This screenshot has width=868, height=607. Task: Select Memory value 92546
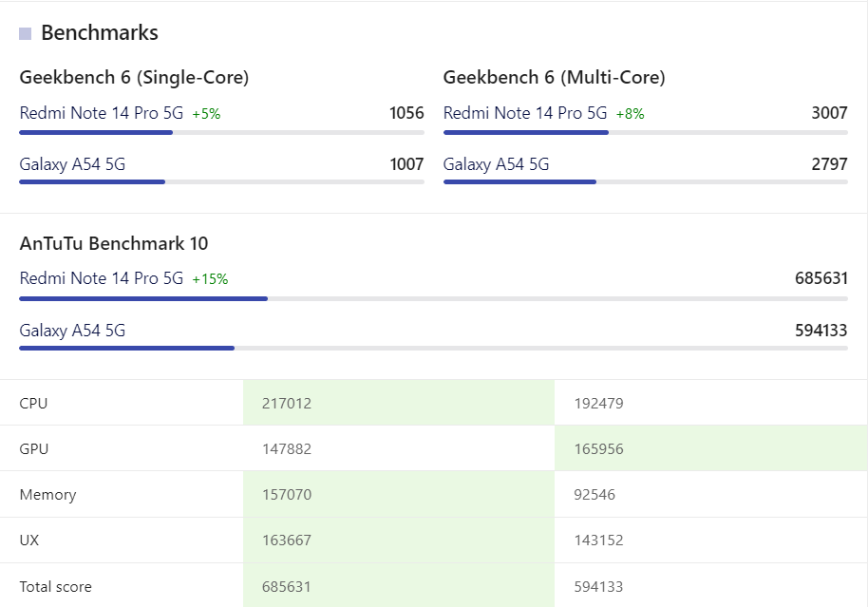coord(594,495)
